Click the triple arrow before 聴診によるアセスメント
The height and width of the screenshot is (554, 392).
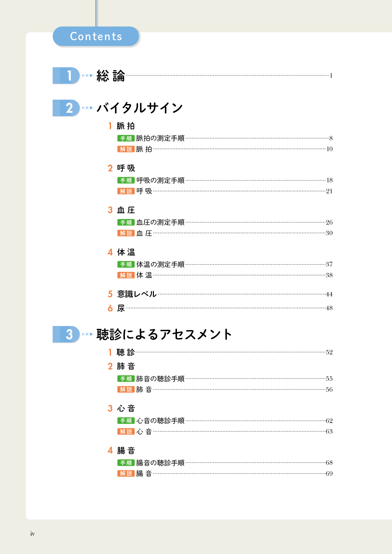87,334
